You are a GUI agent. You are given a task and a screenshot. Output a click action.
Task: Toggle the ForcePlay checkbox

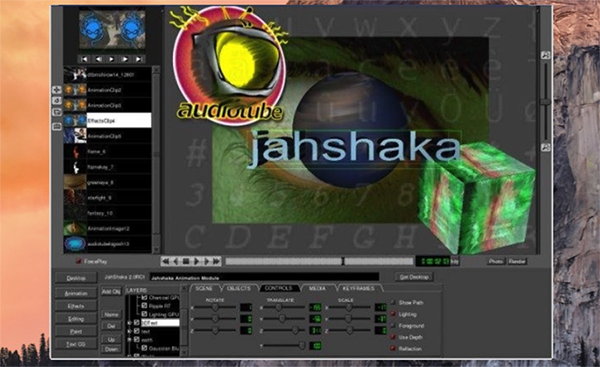(x=79, y=261)
